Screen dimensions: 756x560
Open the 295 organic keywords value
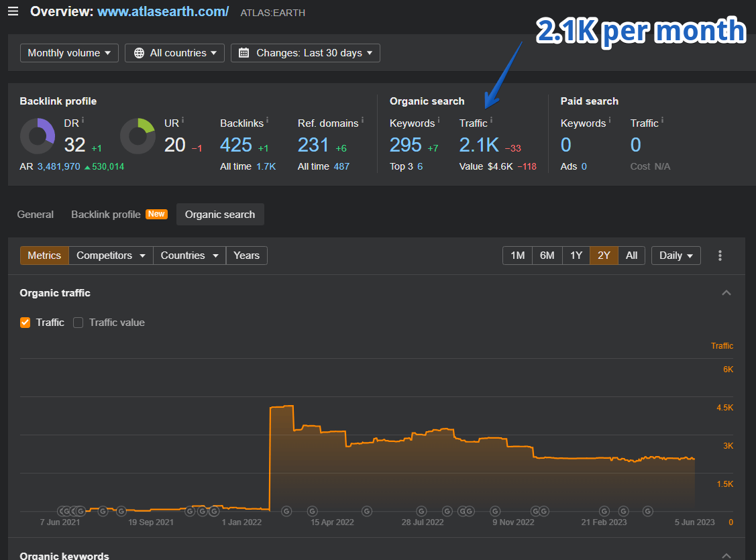click(405, 145)
